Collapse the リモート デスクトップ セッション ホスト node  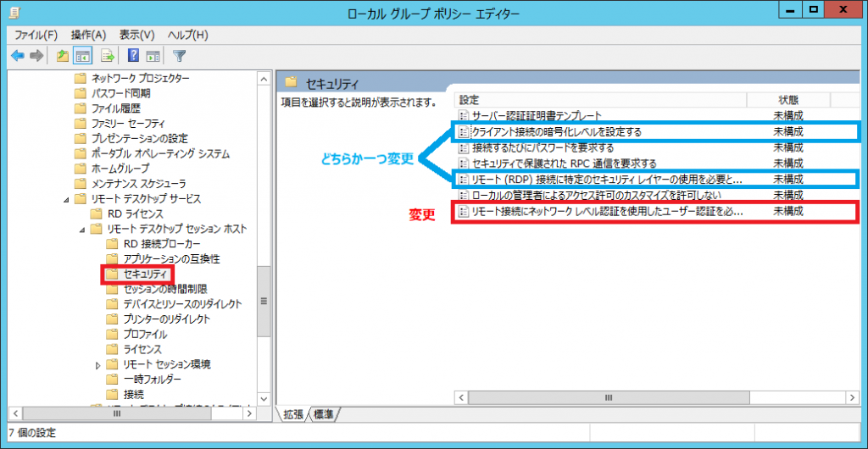click(83, 229)
